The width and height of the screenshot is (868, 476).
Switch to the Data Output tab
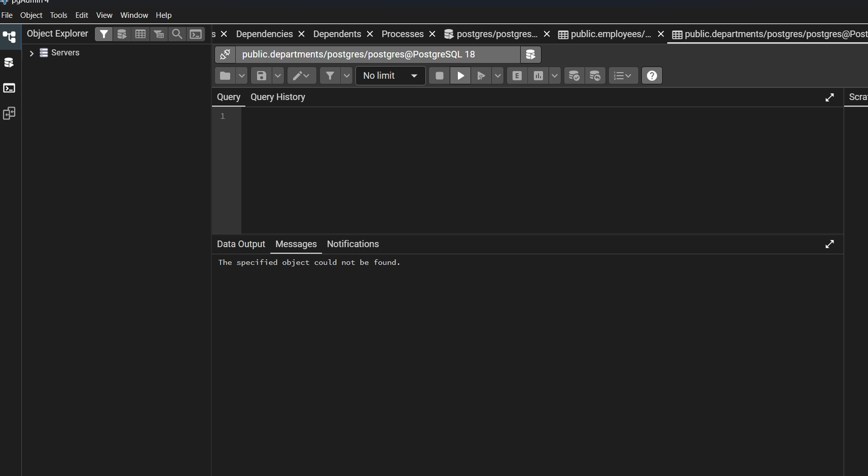click(241, 244)
